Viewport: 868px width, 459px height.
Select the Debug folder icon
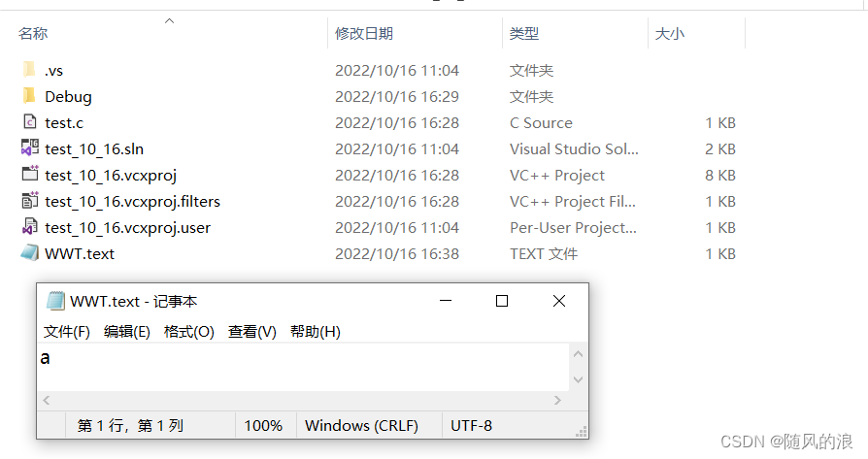(x=29, y=96)
